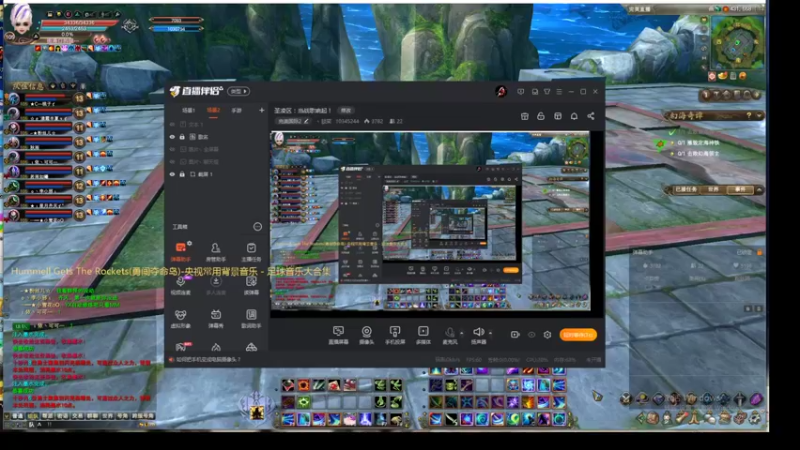Viewport: 800px width, 450px height.
Task: Click the game minimap
Action: pos(738,43)
